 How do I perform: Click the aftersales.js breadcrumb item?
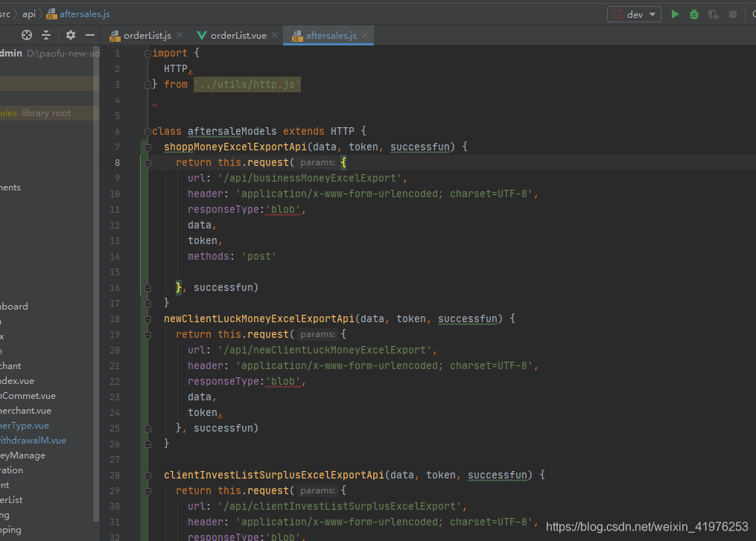click(x=78, y=14)
